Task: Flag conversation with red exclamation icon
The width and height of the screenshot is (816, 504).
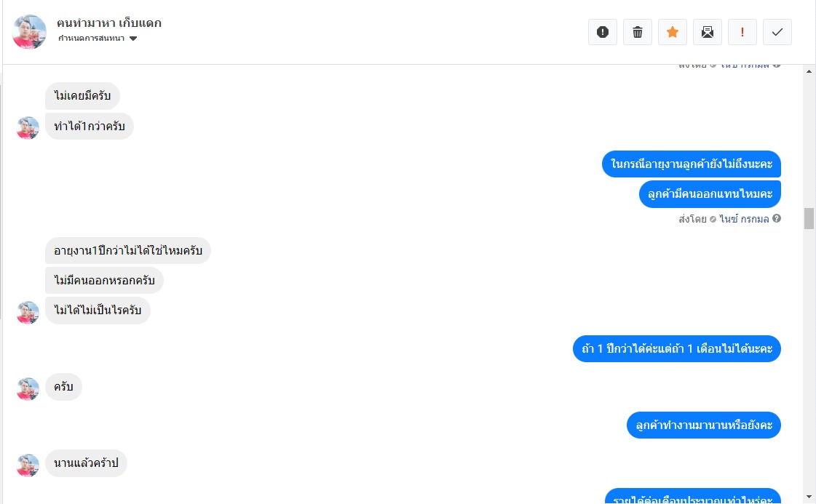Action: [x=742, y=32]
